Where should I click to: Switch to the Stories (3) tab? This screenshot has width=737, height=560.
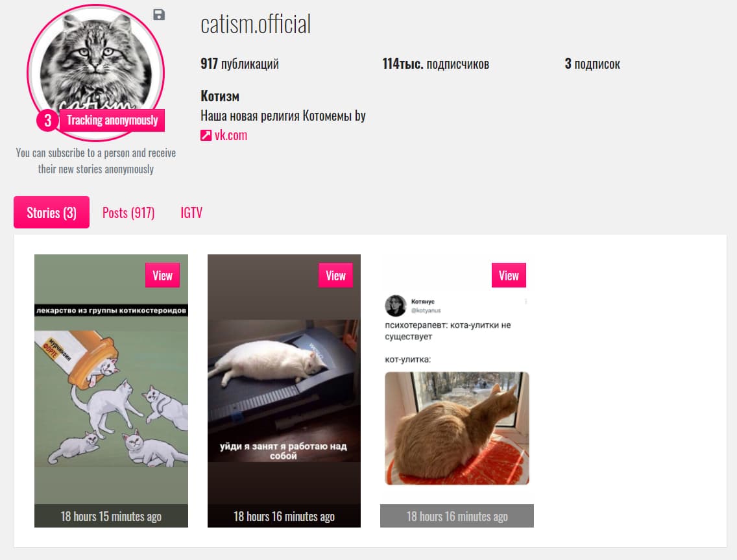[x=51, y=213]
